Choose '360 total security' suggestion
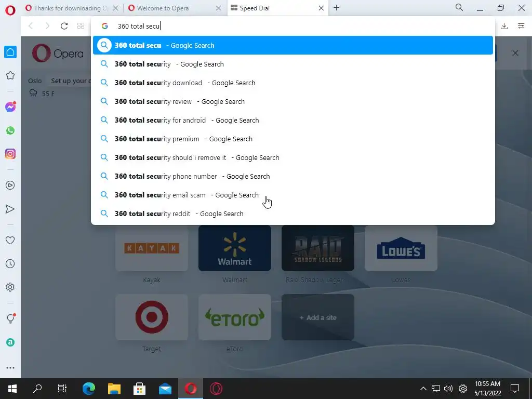532x399 pixels. 293,64
